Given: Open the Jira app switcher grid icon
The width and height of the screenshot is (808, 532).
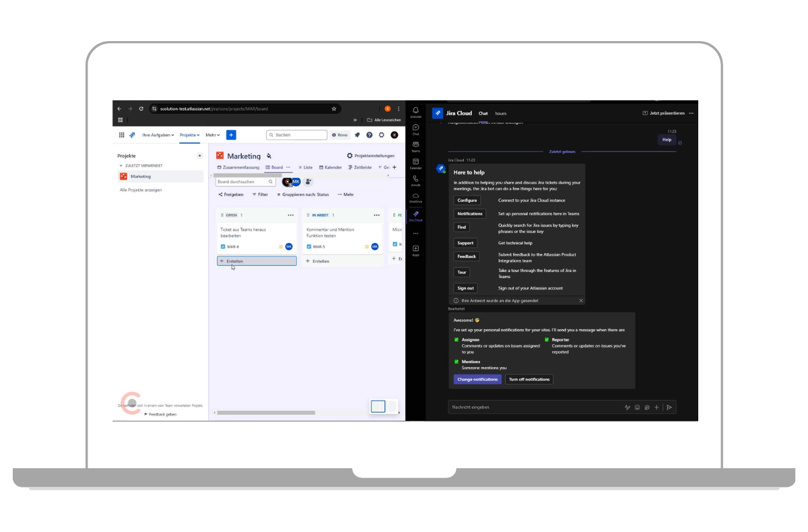Looking at the screenshot, I should [x=122, y=135].
